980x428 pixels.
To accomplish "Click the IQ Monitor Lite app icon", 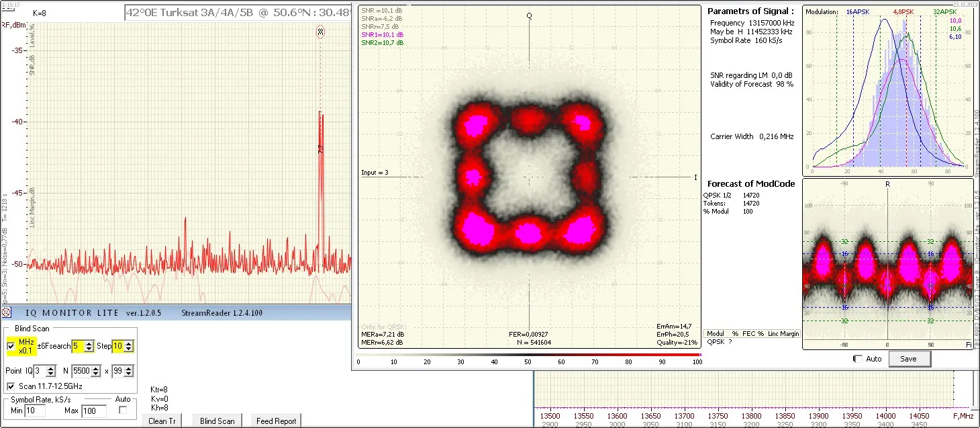I will pos(6,312).
